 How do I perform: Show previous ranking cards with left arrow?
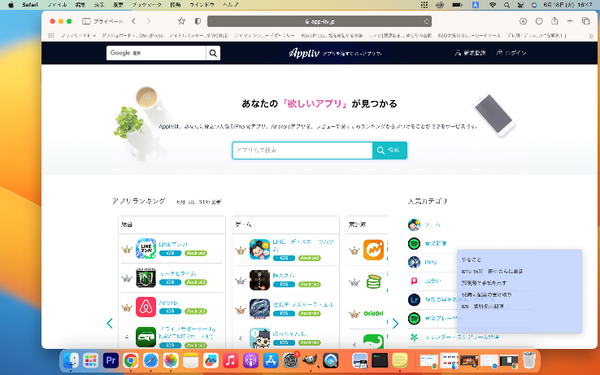(x=110, y=323)
